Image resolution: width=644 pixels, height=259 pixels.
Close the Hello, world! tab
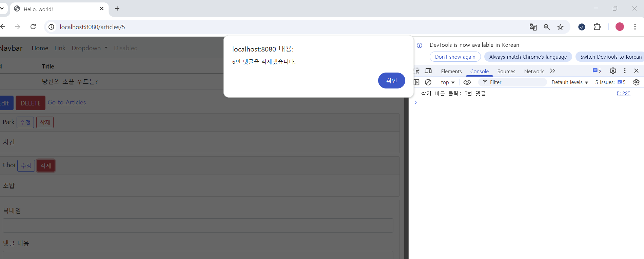102,8
